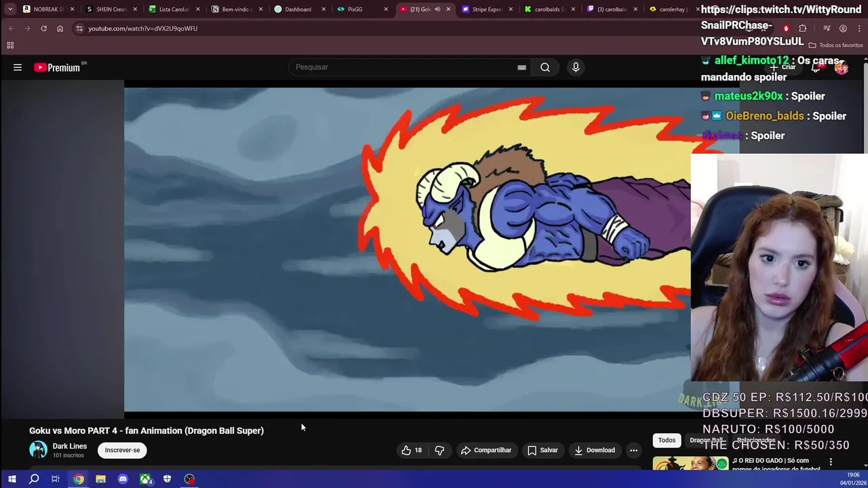Open Windows taskbar search

click(x=34, y=479)
